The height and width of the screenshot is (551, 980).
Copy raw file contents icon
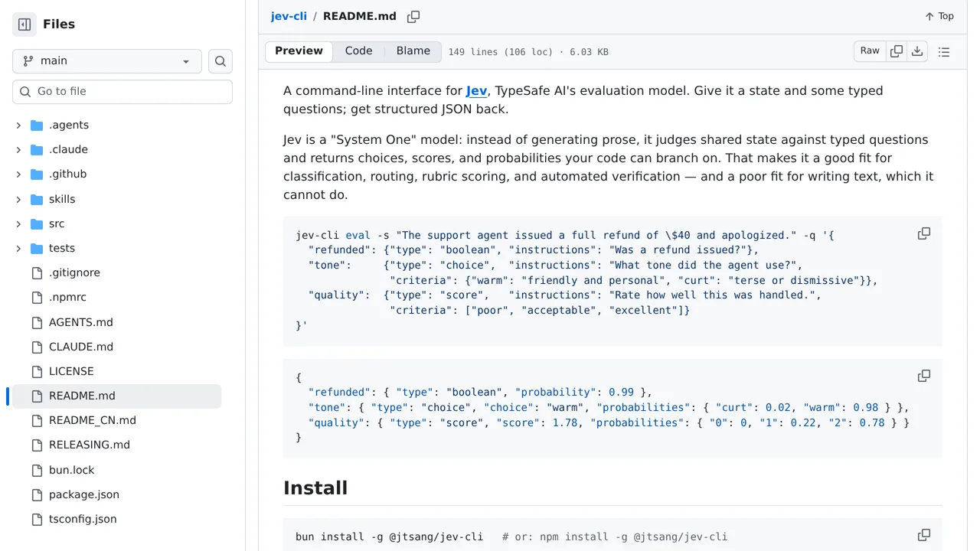point(897,51)
